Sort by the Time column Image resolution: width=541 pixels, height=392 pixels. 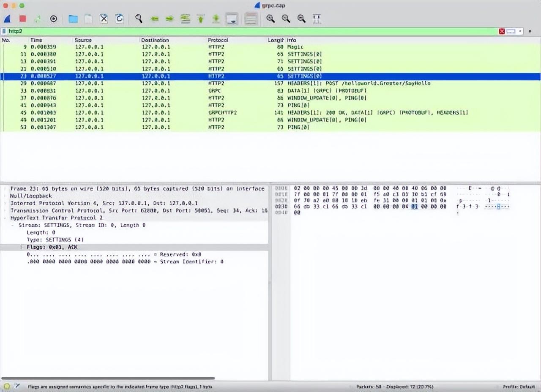pos(51,40)
